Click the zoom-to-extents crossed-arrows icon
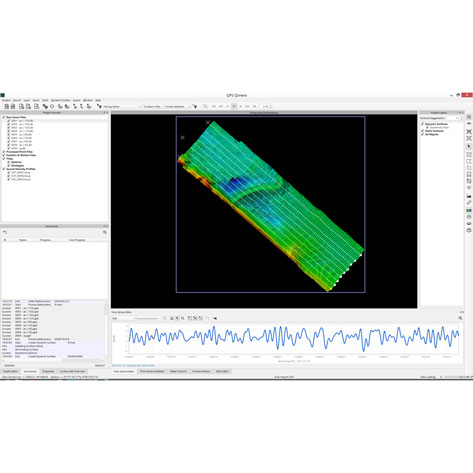The width and height of the screenshot is (473, 473). (x=469, y=131)
